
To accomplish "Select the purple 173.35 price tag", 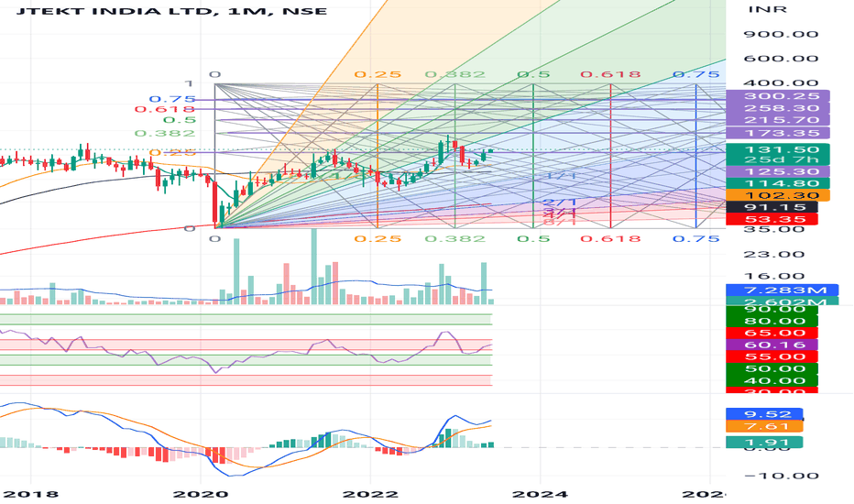I will point(778,133).
